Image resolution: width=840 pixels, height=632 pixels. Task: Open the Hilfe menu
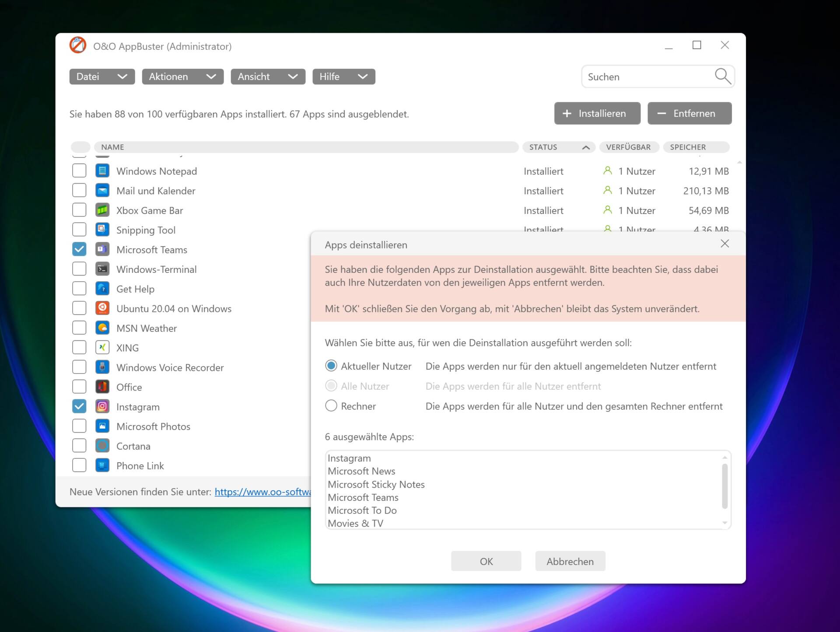343,77
